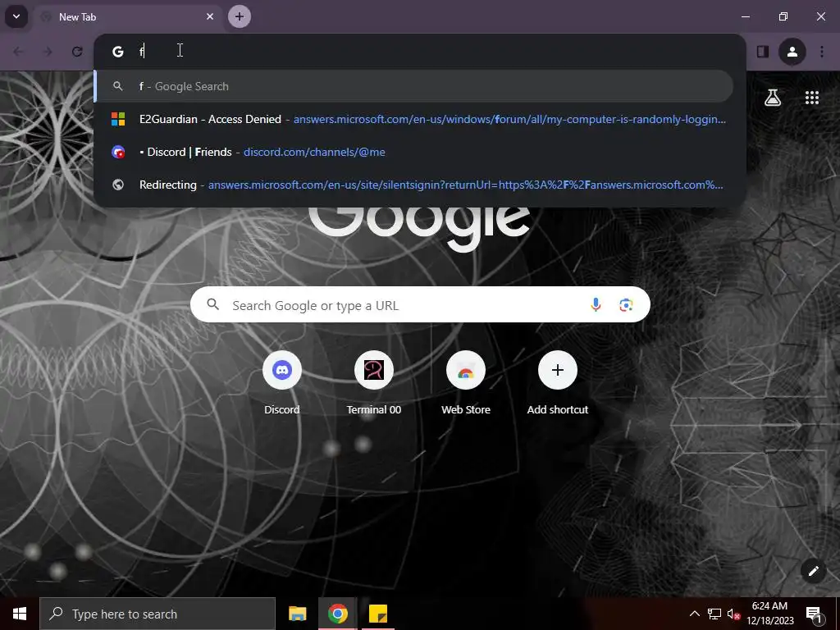
Task: Click the Chrome taskbar icon
Action: [337, 614]
